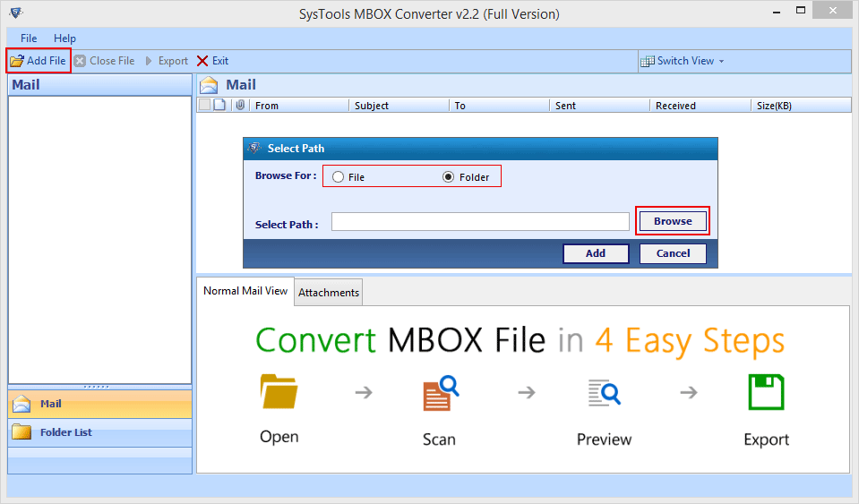Image resolution: width=859 pixels, height=504 pixels.
Task: Click the Cancel button in dialog
Action: coord(673,253)
